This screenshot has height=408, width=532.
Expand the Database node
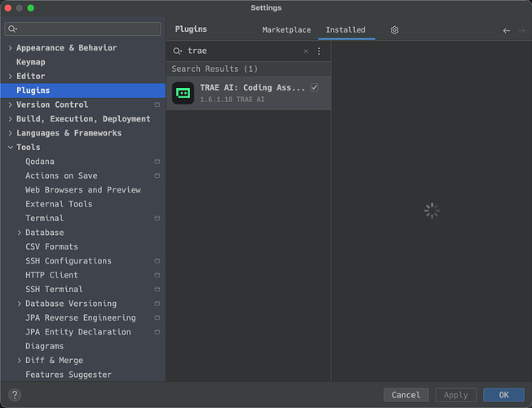tap(20, 233)
